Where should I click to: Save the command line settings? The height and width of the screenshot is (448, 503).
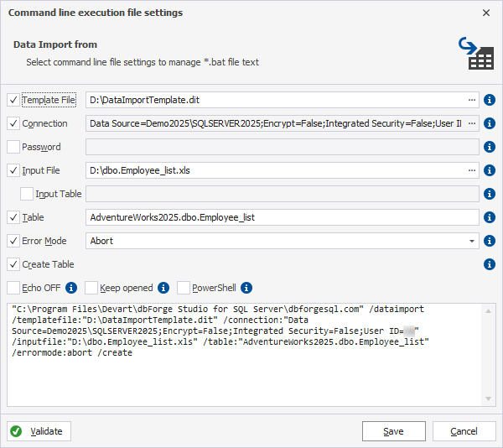394,431
